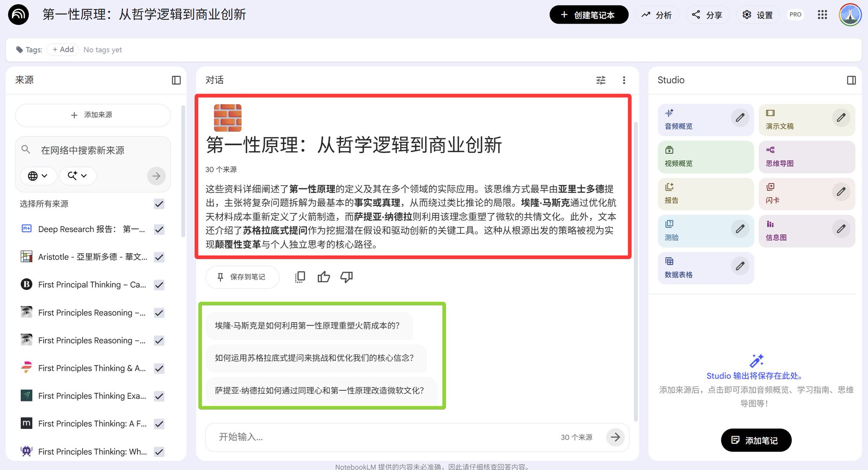Viewport: 868px width, 470px height.
Task: Open the First Principal Thinking – Ca... source
Action: (x=92, y=285)
